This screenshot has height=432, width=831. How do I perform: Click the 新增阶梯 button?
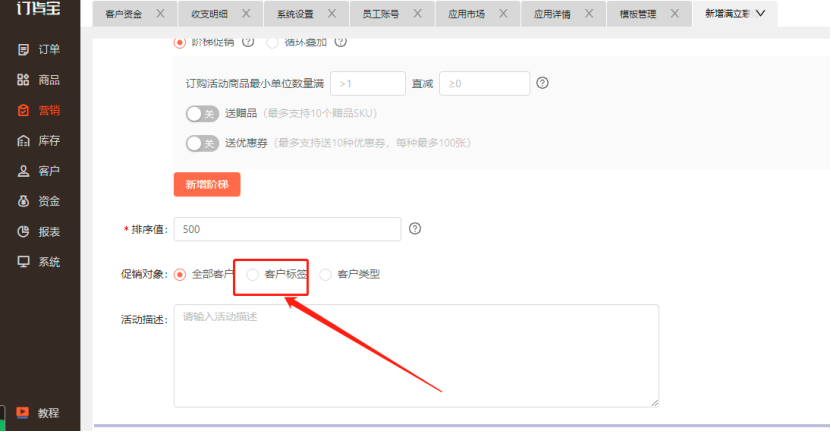[x=207, y=184]
